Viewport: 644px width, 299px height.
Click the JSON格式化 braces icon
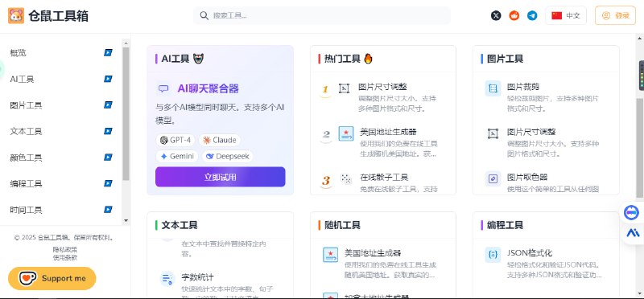pyautogui.click(x=493, y=254)
